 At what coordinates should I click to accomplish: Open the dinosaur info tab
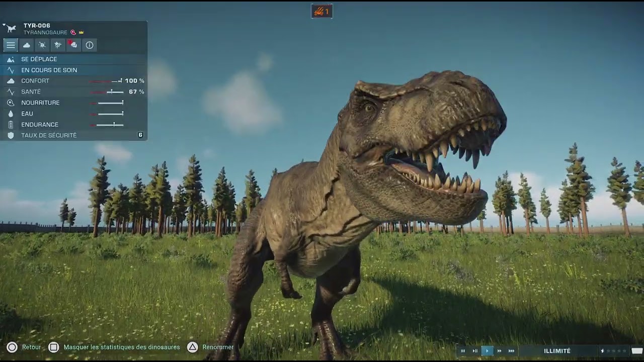(x=90, y=45)
